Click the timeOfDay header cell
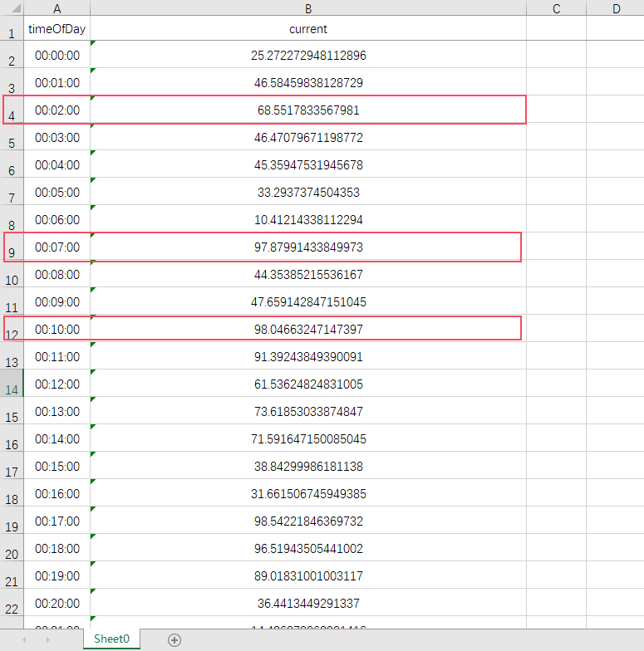 [x=57, y=29]
